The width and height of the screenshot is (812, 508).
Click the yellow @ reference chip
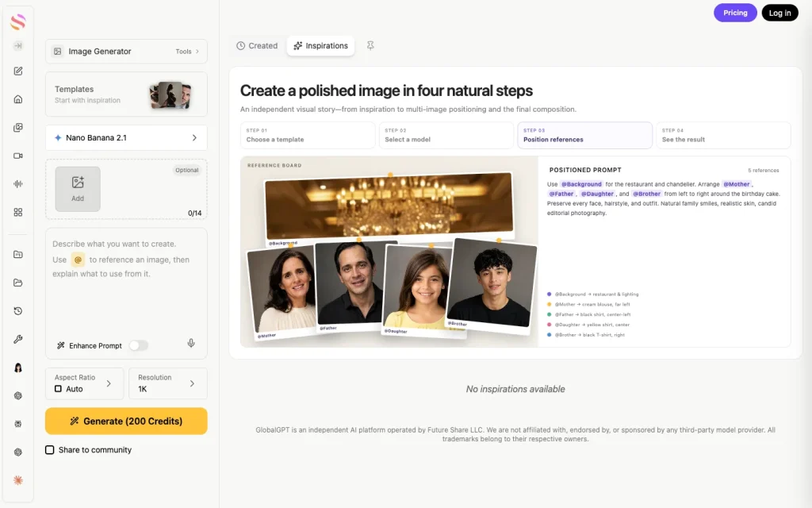(x=78, y=260)
